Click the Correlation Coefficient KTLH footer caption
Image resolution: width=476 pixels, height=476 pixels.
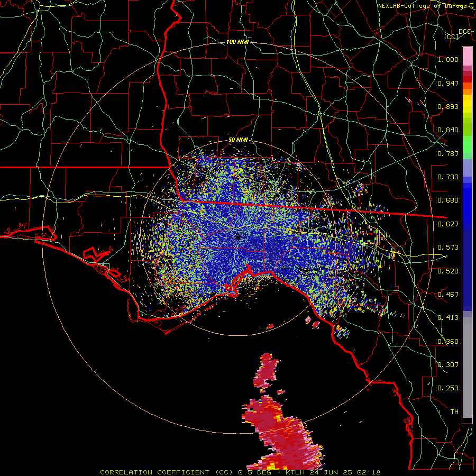[240, 472]
